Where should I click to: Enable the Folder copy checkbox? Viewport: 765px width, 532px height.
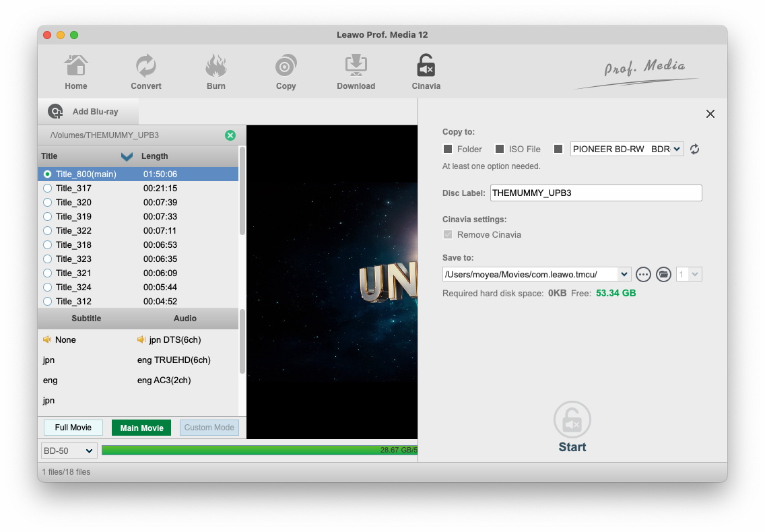[x=448, y=149]
